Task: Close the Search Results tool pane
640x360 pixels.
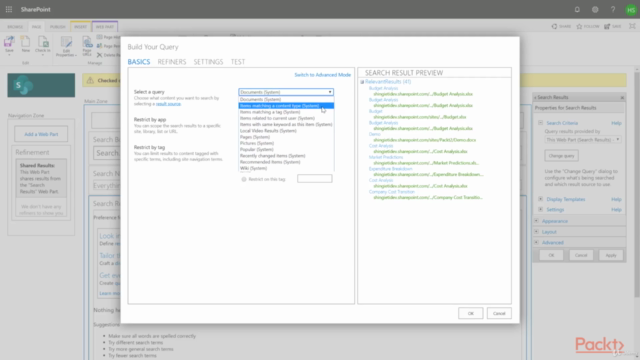Action: click(x=622, y=98)
